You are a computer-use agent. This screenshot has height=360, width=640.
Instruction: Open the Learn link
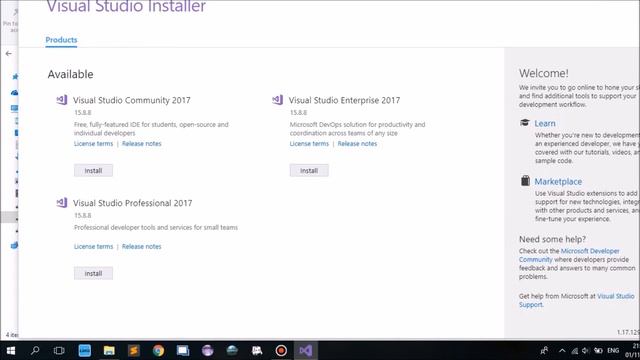pyautogui.click(x=545, y=123)
